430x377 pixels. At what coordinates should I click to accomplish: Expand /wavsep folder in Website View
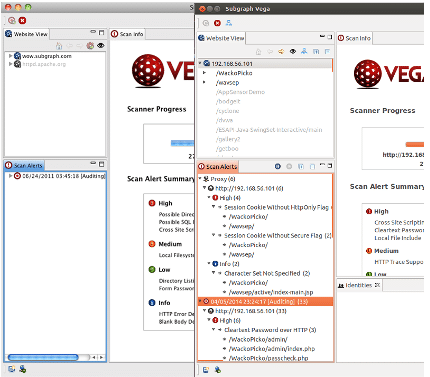(x=205, y=82)
